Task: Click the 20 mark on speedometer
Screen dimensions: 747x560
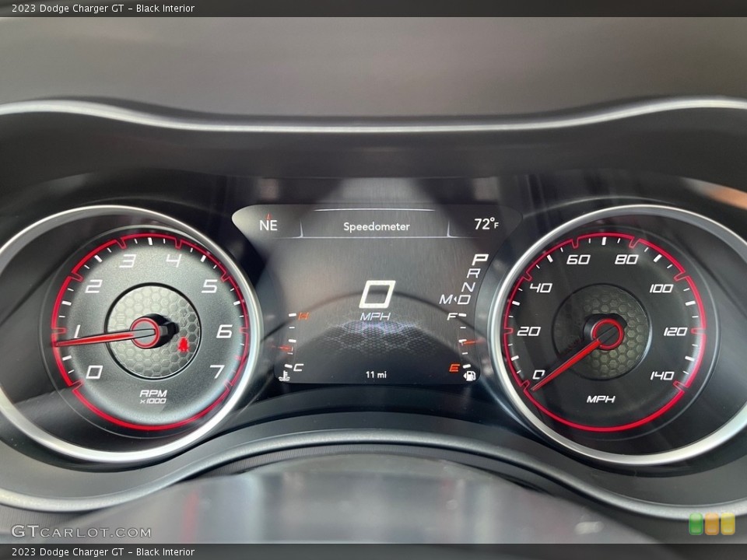Action: click(528, 331)
